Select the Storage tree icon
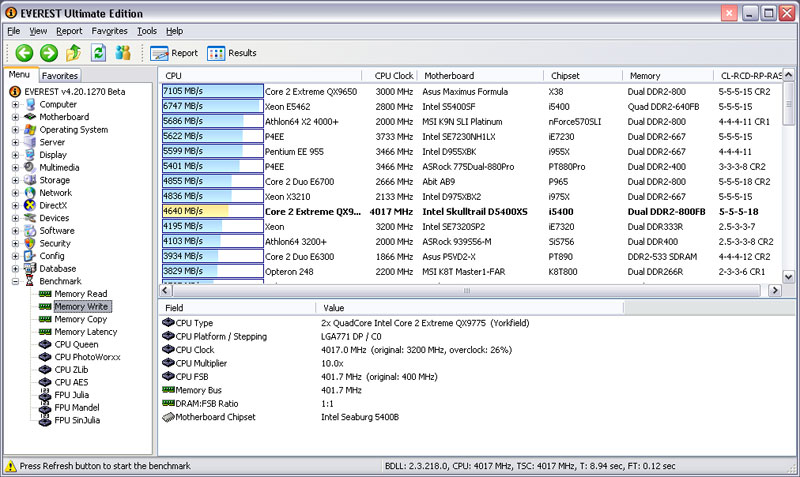This screenshot has height=477, width=800. click(31, 180)
